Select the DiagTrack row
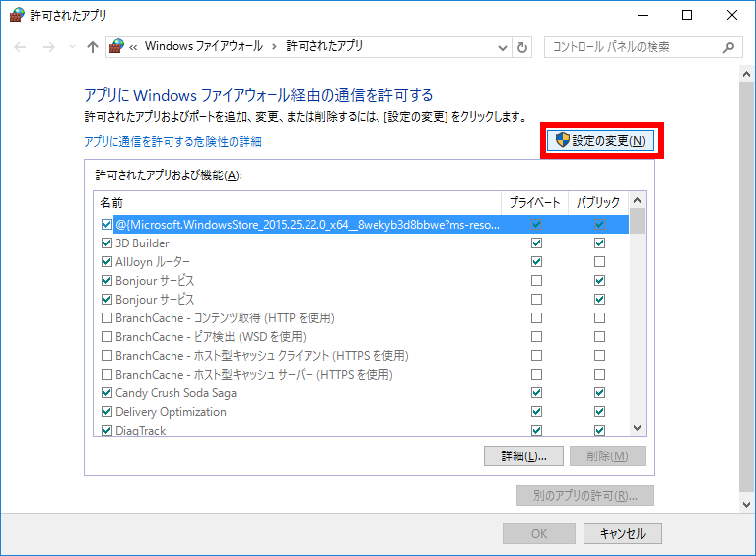 click(361, 430)
